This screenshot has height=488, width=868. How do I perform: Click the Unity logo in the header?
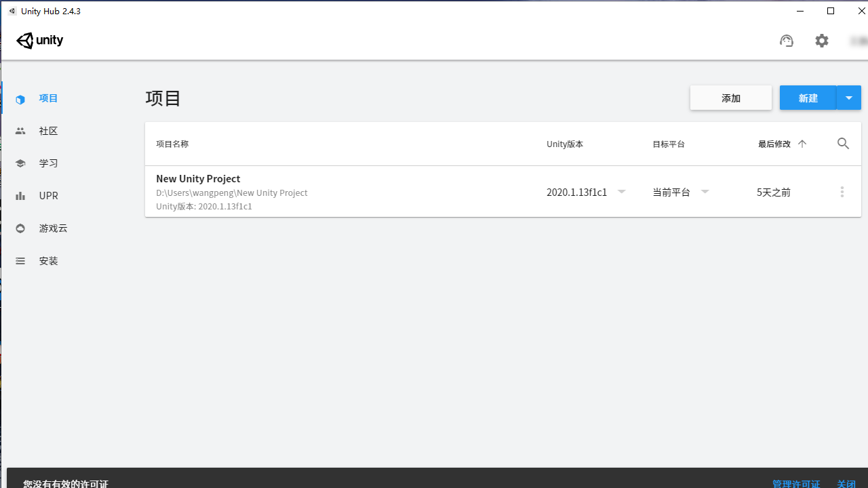[x=40, y=41]
